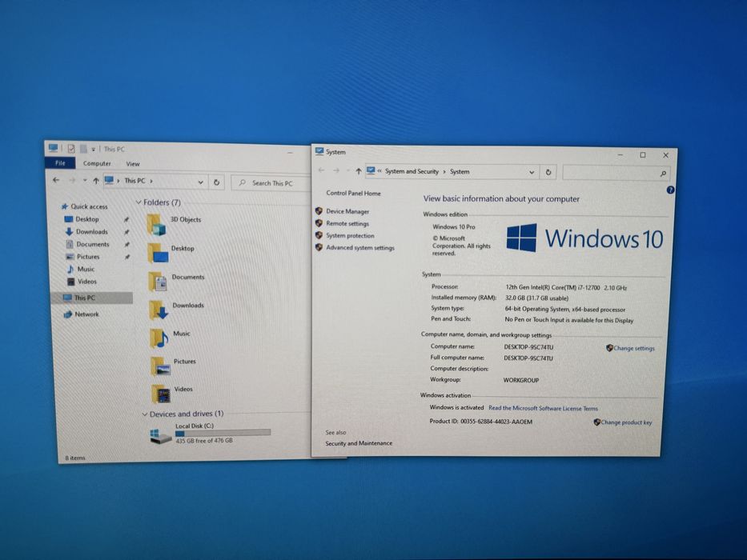Click Change product key link
Viewport: 747px width, 560px height.
[626, 422]
